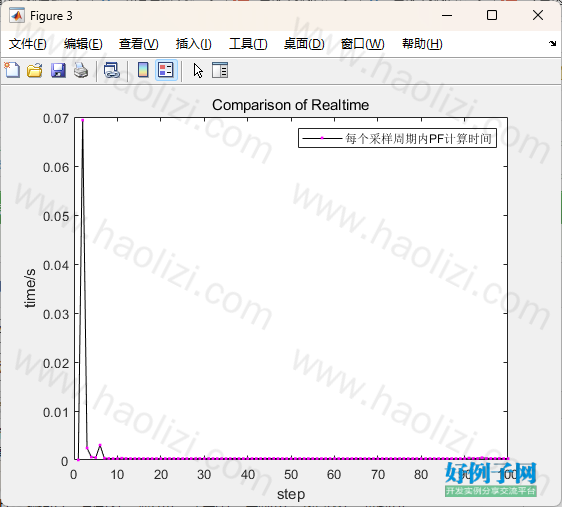Open the 窗口(W) menu
Image resolution: width=562 pixels, height=507 pixels.
[362, 44]
